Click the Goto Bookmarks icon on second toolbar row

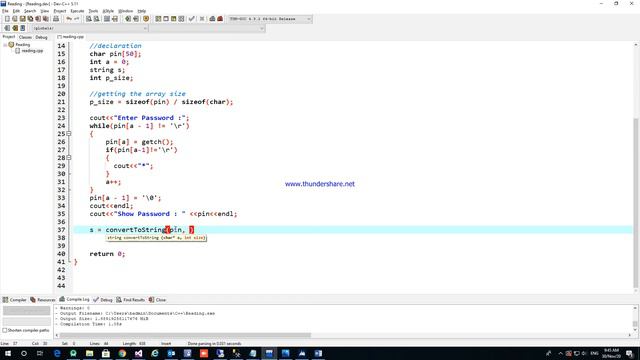pos(23,28)
